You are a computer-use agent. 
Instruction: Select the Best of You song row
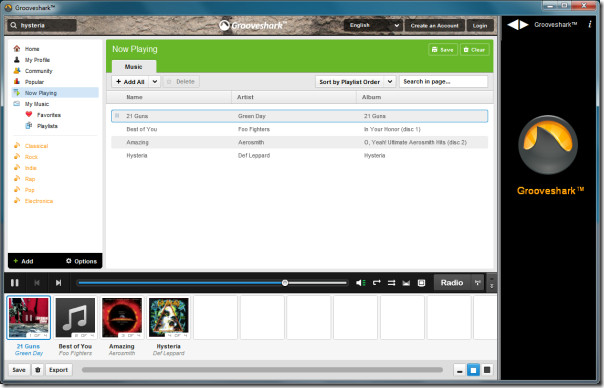pos(299,129)
